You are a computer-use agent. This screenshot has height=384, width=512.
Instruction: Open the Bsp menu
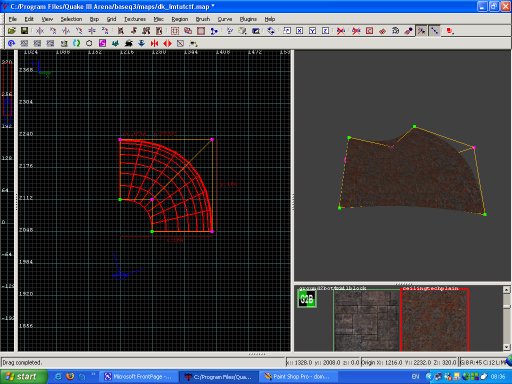tap(94, 19)
